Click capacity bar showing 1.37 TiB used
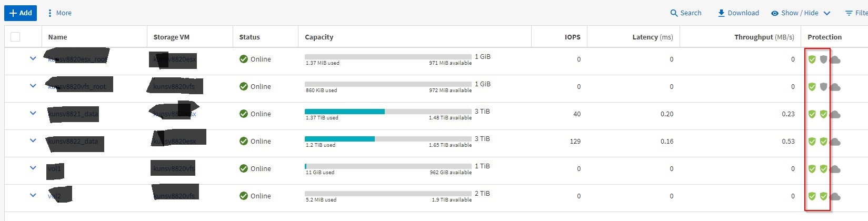 388,112
